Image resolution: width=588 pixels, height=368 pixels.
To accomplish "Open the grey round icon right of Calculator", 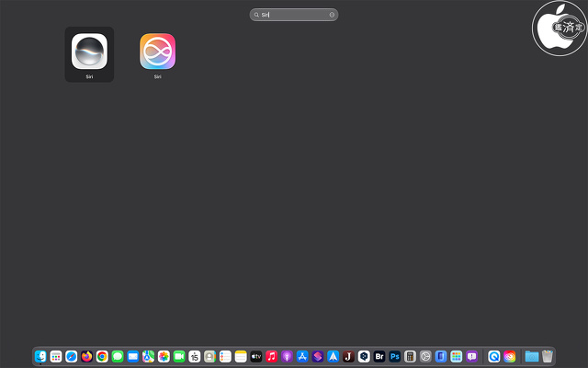I will pyautogui.click(x=425, y=356).
